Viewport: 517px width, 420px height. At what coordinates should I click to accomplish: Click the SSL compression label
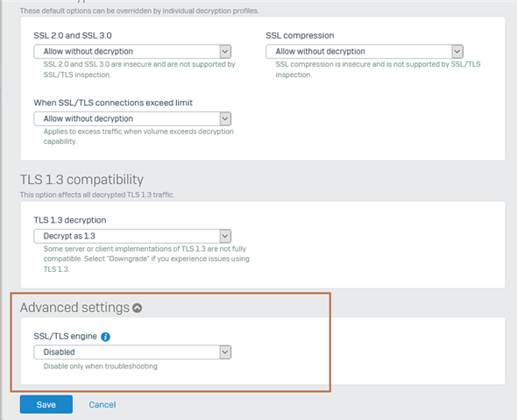pyautogui.click(x=300, y=36)
